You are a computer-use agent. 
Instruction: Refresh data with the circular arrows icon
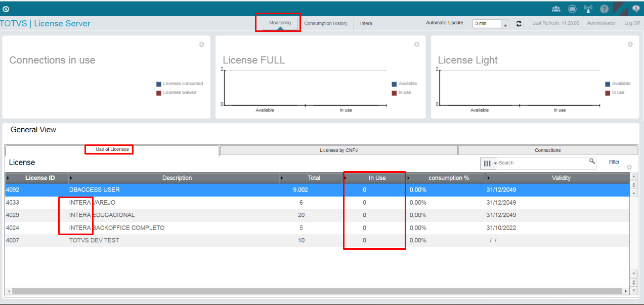pyautogui.click(x=519, y=23)
